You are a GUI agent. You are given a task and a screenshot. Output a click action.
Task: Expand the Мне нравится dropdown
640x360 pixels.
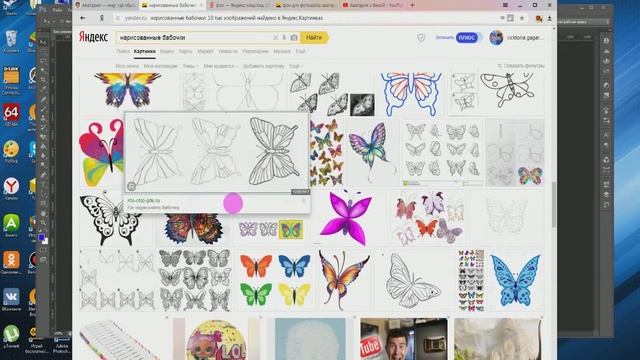[x=220, y=66]
